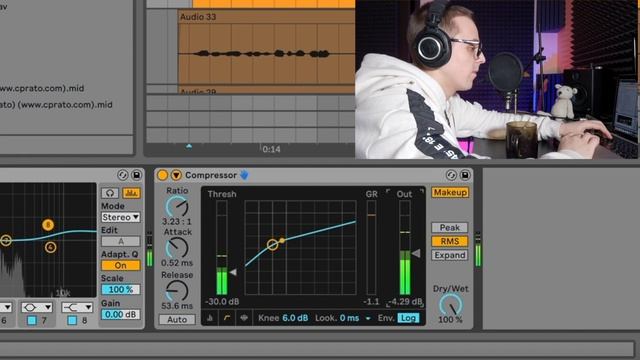Select Expand mode

click(x=450, y=255)
